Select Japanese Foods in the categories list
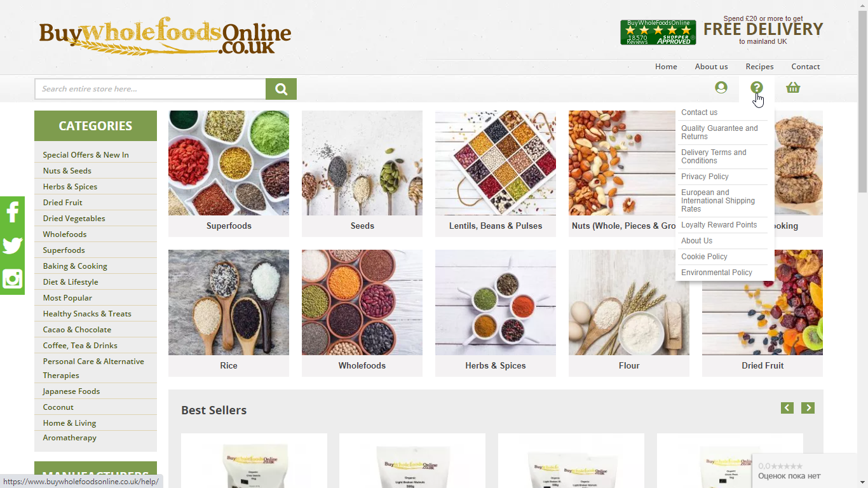This screenshot has width=868, height=488. (71, 391)
